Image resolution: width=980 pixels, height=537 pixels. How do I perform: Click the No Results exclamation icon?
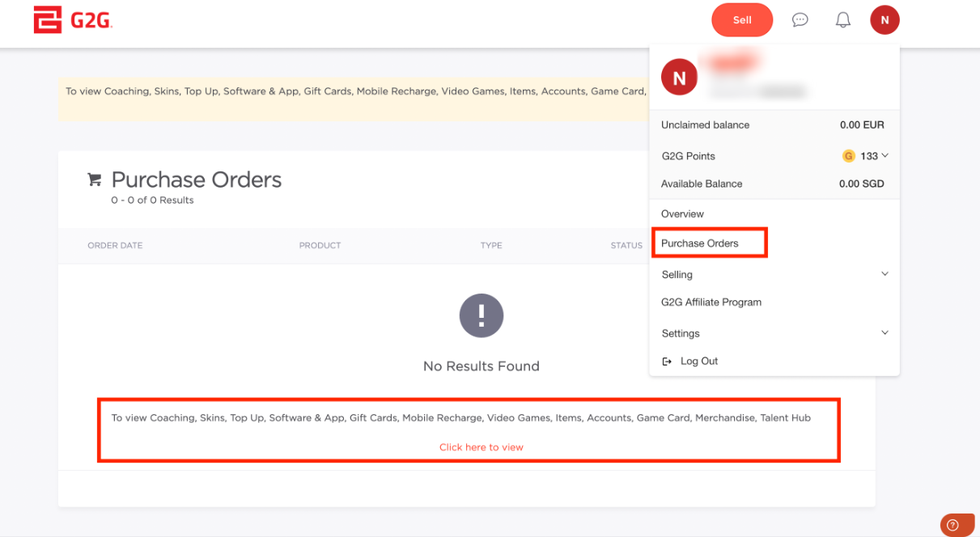point(482,315)
